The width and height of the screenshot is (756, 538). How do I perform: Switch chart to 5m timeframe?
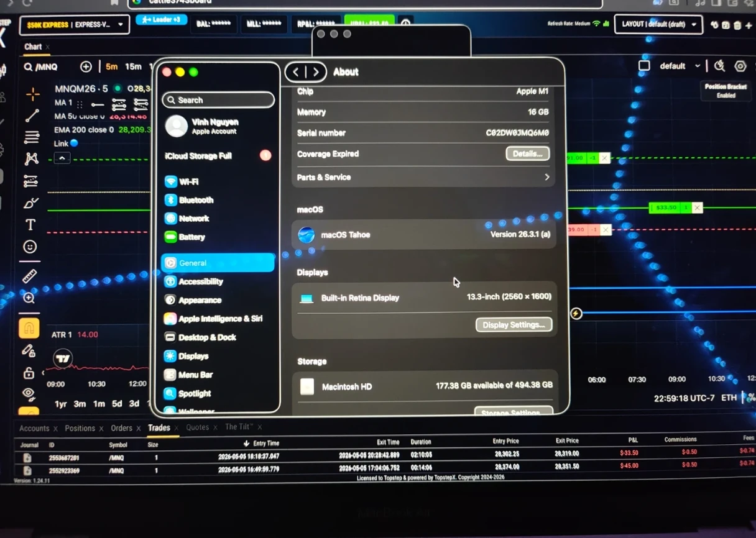111,66
